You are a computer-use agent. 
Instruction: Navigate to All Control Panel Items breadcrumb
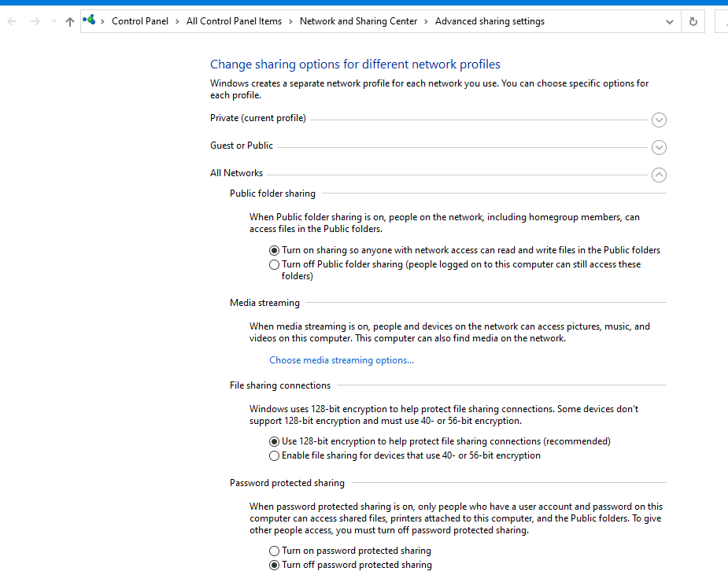[x=234, y=21]
